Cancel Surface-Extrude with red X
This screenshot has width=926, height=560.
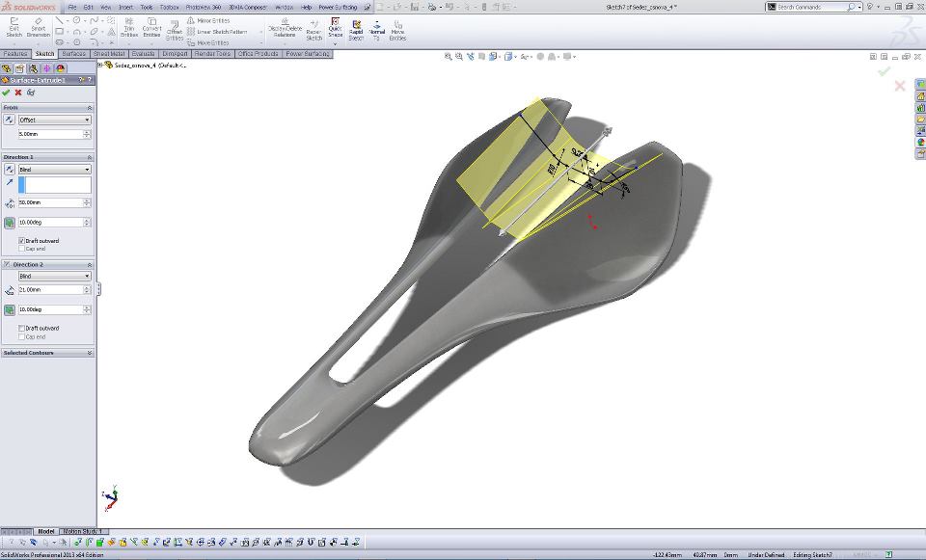click(x=18, y=93)
